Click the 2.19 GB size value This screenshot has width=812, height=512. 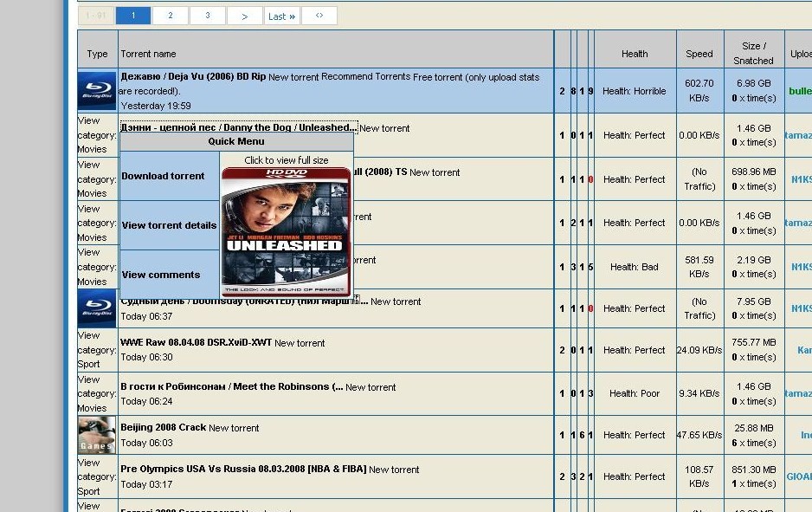pyautogui.click(x=753, y=260)
